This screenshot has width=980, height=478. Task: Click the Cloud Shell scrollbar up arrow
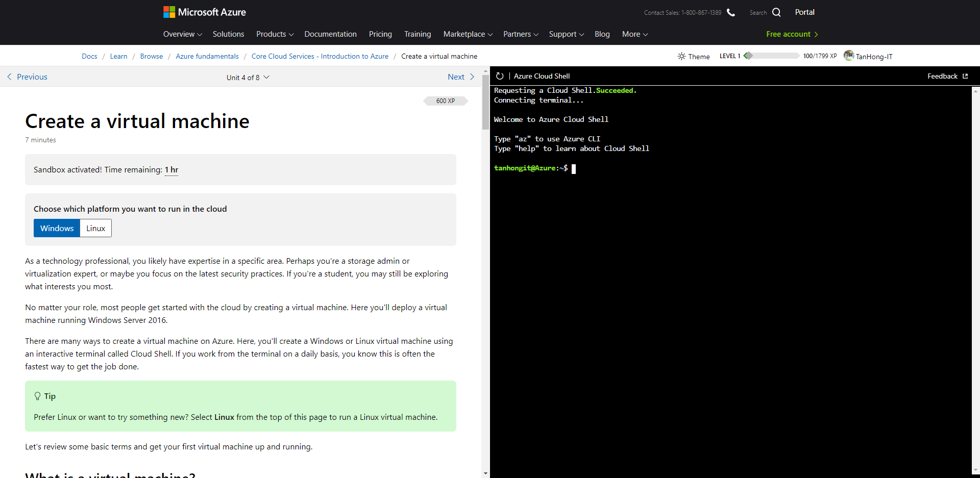point(975,91)
